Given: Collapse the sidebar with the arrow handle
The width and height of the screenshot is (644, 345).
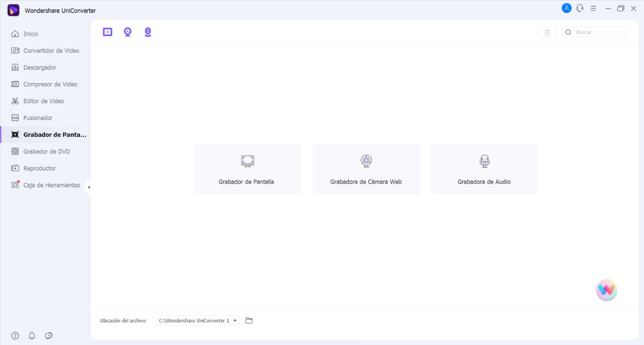Looking at the screenshot, I should tap(89, 187).
